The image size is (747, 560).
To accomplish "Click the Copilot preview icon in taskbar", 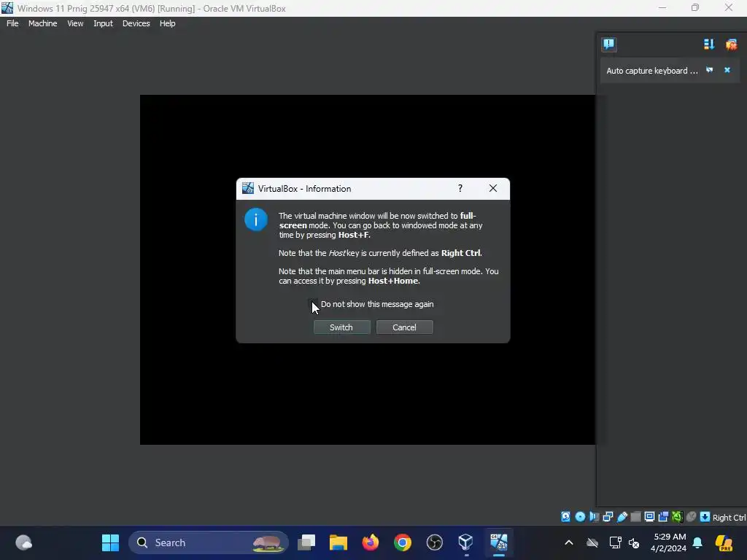I will [x=724, y=542].
